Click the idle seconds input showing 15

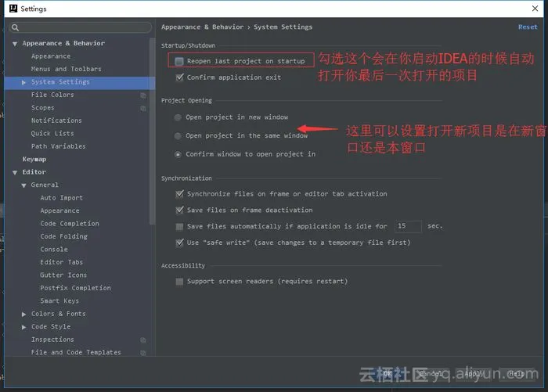click(x=408, y=226)
